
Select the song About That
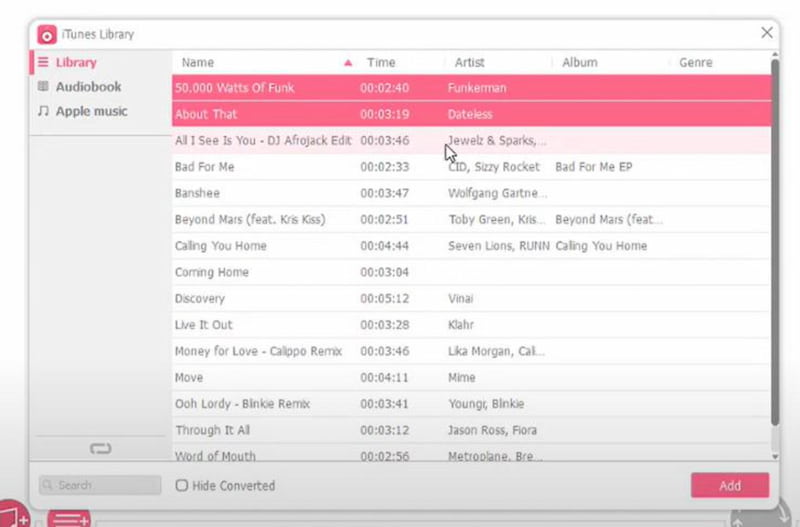click(206, 114)
